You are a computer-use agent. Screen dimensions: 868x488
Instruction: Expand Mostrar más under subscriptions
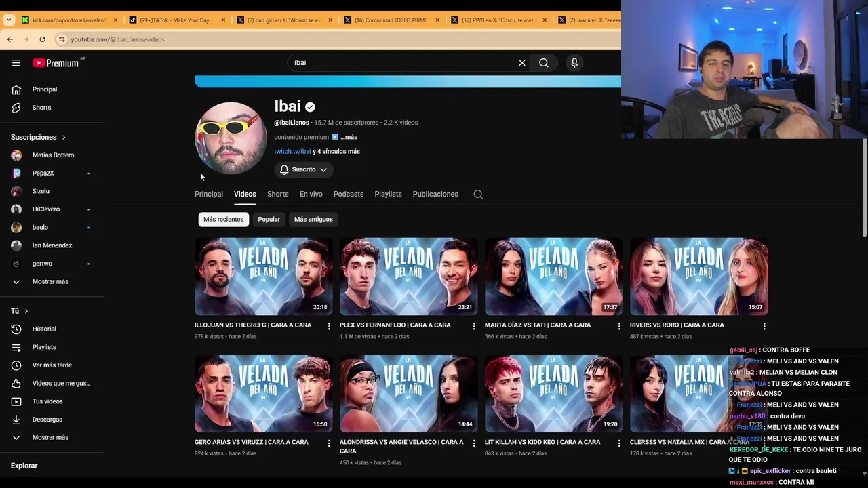[52, 282]
